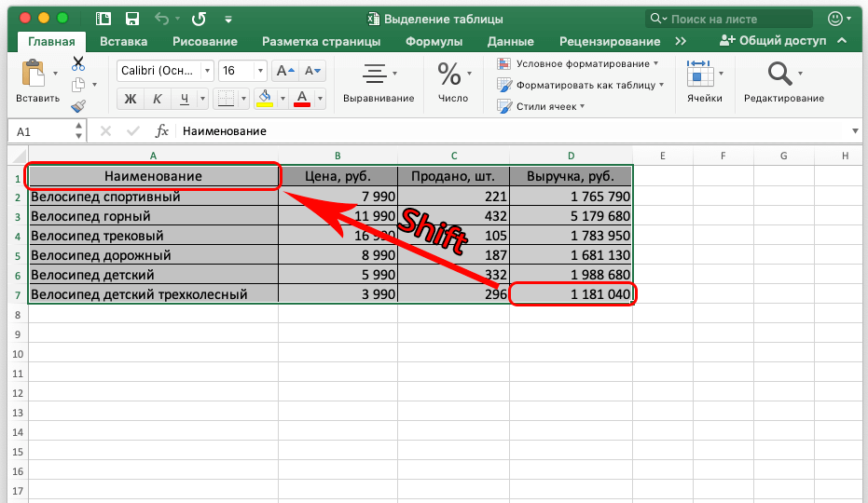
Task: Toggle Bold formatting (Ж)
Action: (x=131, y=99)
